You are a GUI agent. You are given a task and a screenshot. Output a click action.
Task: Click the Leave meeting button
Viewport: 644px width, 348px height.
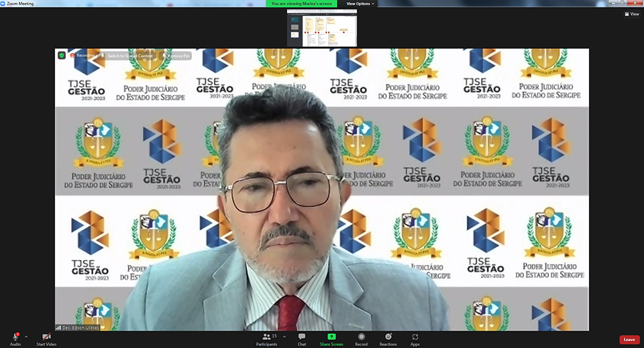point(629,339)
